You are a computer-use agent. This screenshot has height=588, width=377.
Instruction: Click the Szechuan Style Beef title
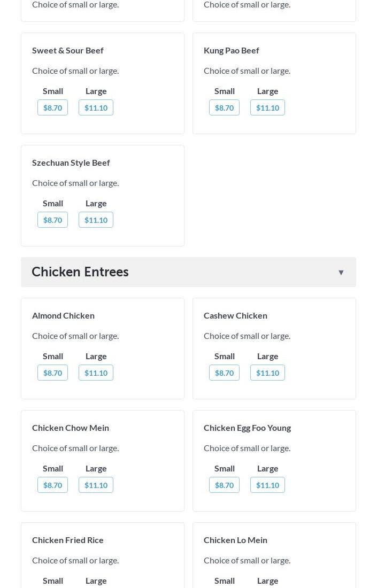click(71, 163)
